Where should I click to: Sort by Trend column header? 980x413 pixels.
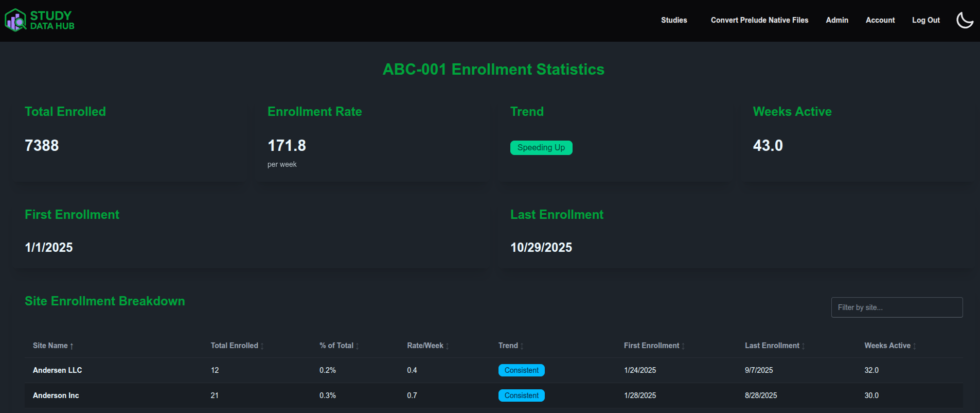click(511, 346)
